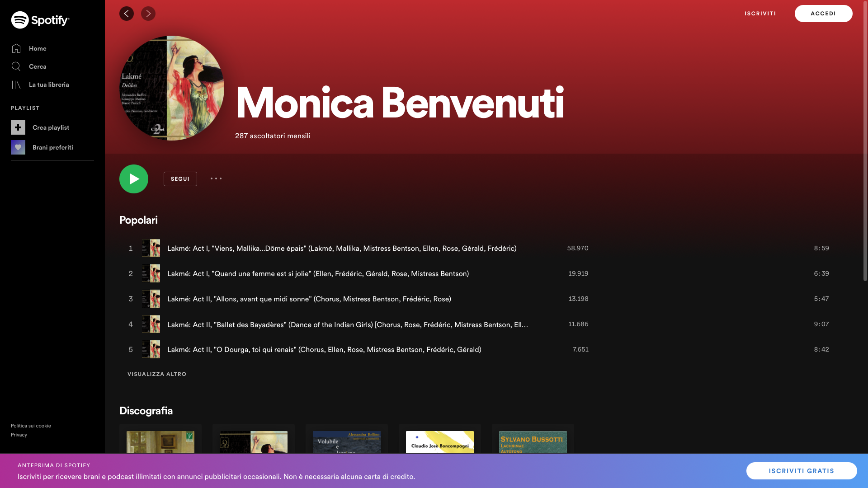Toggle the SEGUI follow button
This screenshot has width=868, height=488.
pyautogui.click(x=180, y=179)
